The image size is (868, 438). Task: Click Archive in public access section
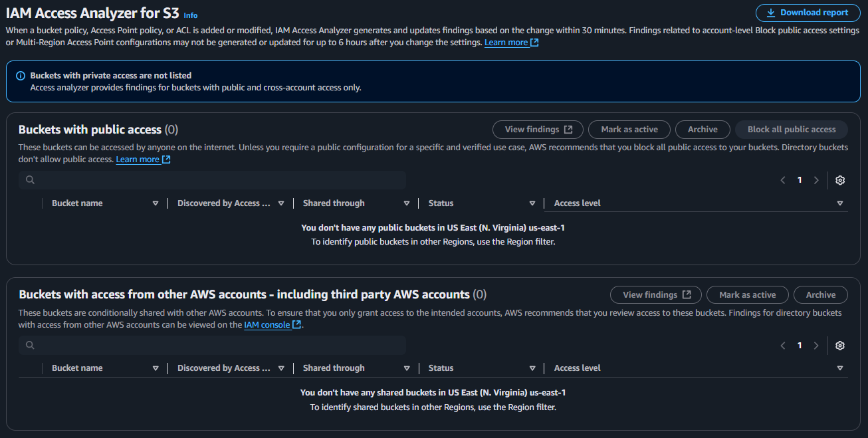(x=703, y=130)
